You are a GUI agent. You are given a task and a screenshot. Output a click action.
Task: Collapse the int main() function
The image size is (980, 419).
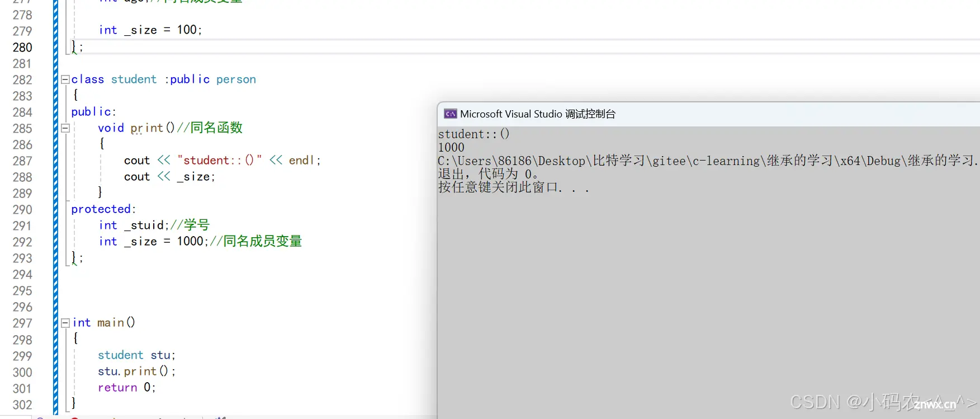65,323
